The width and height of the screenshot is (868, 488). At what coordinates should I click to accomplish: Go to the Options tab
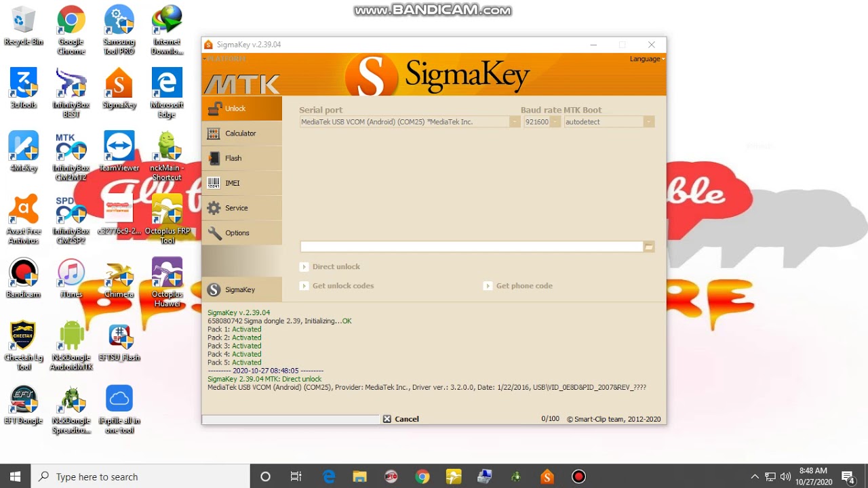coord(241,232)
